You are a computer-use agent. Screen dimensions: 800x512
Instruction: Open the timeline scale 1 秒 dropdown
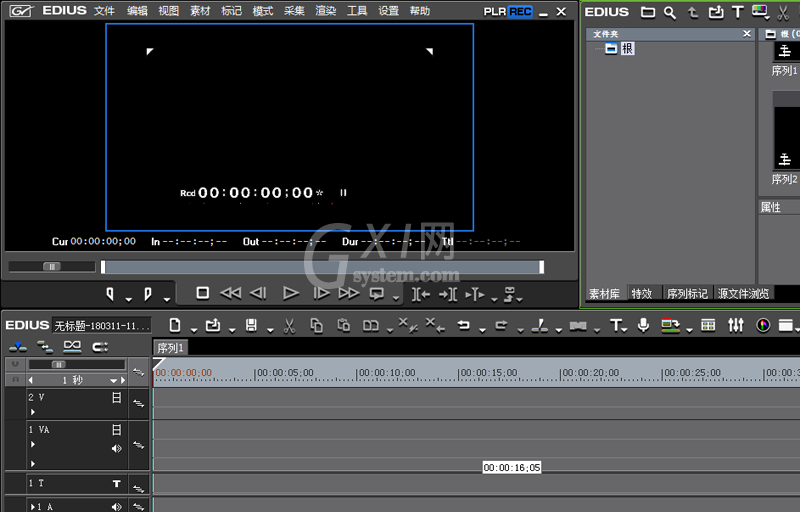point(113,380)
